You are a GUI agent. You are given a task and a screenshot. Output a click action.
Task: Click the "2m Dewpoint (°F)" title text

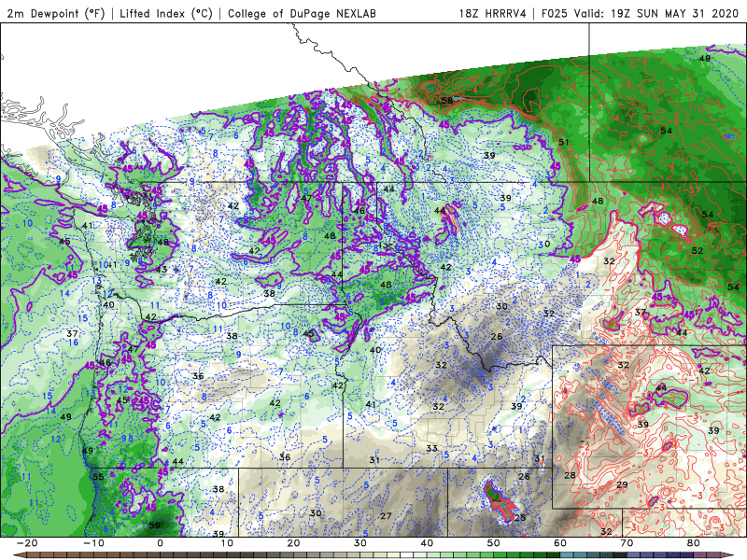[56, 13]
